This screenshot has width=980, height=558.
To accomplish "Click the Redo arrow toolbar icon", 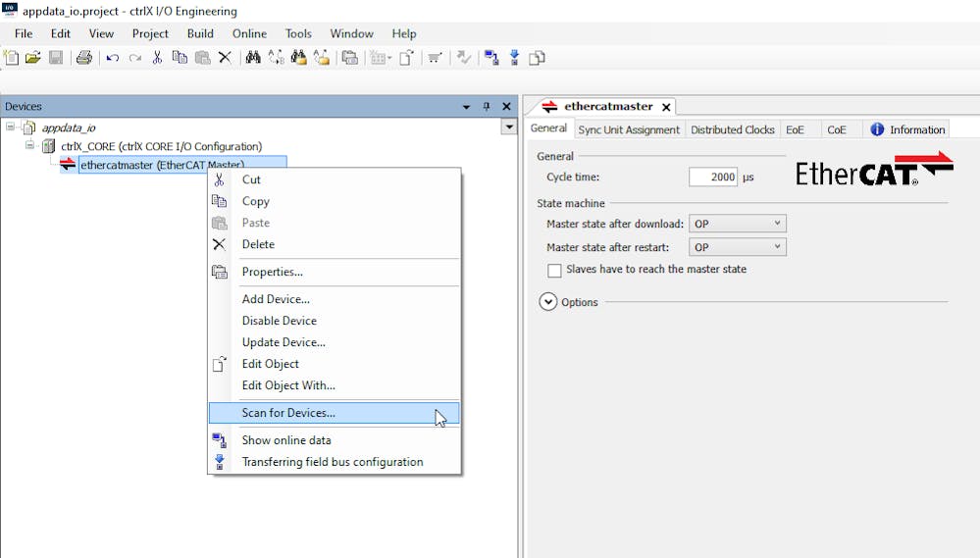I will click(135, 58).
